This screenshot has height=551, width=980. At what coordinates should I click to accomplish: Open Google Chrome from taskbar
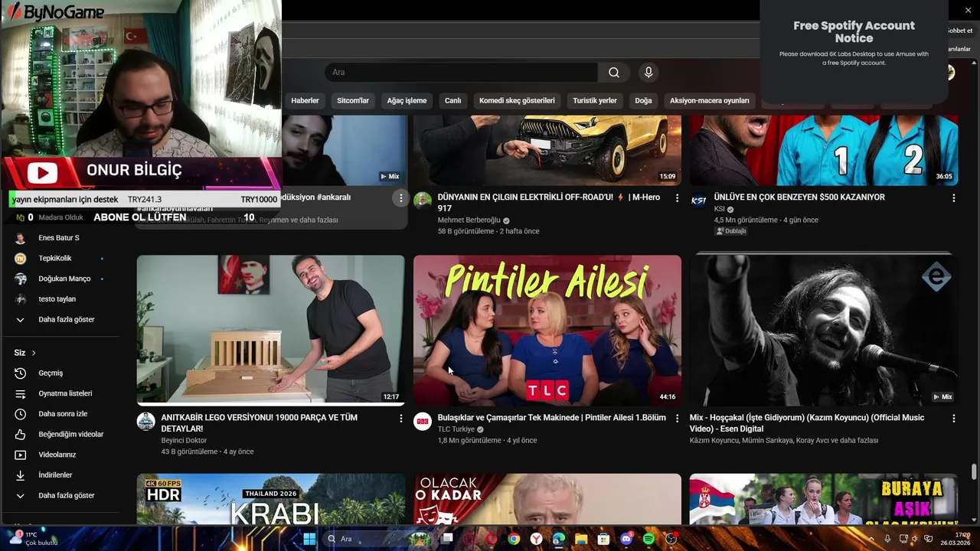point(514,539)
